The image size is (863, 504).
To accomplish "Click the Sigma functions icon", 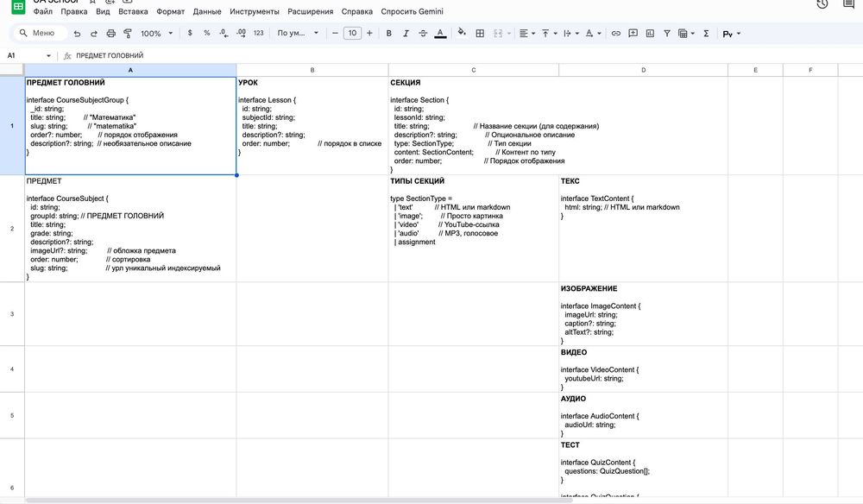I will pyautogui.click(x=706, y=34).
